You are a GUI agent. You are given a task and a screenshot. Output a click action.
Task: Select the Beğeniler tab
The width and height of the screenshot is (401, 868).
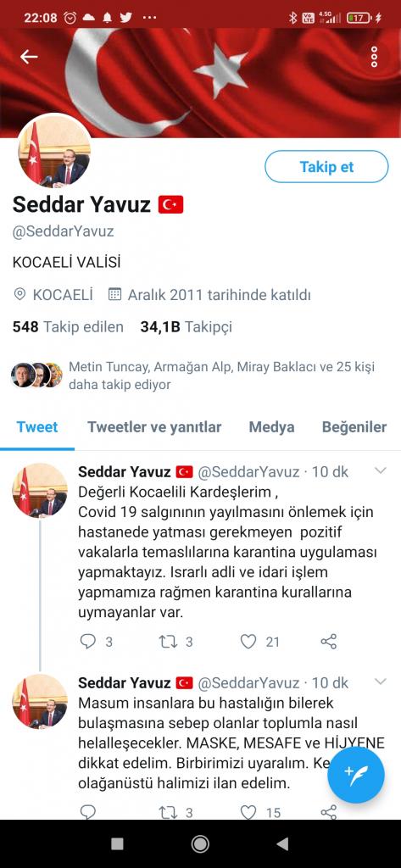click(x=354, y=427)
